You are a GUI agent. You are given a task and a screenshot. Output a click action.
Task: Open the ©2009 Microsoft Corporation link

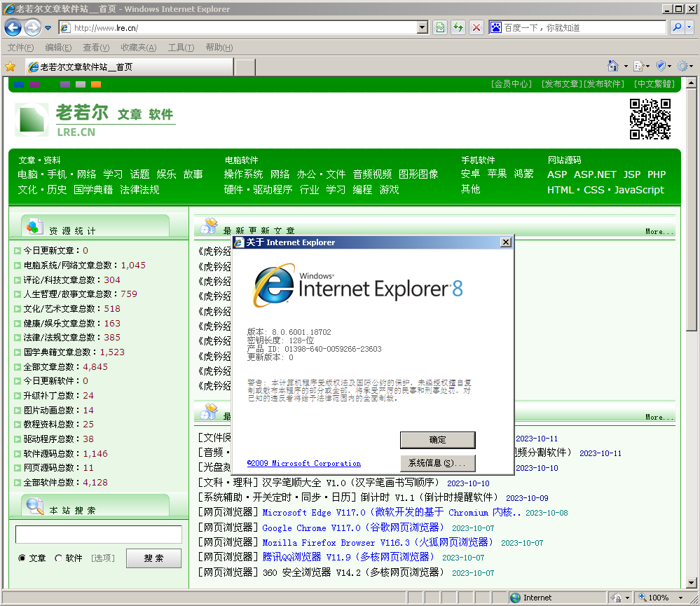tap(304, 463)
